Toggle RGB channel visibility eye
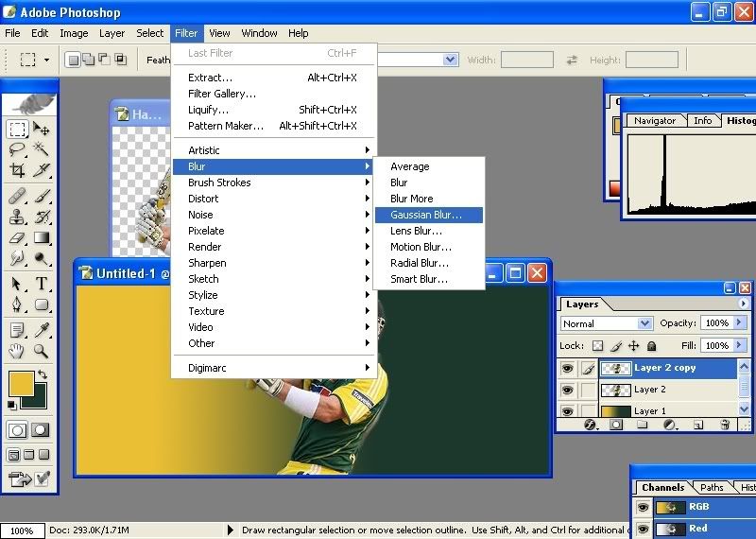This screenshot has height=539, width=756. (x=643, y=507)
